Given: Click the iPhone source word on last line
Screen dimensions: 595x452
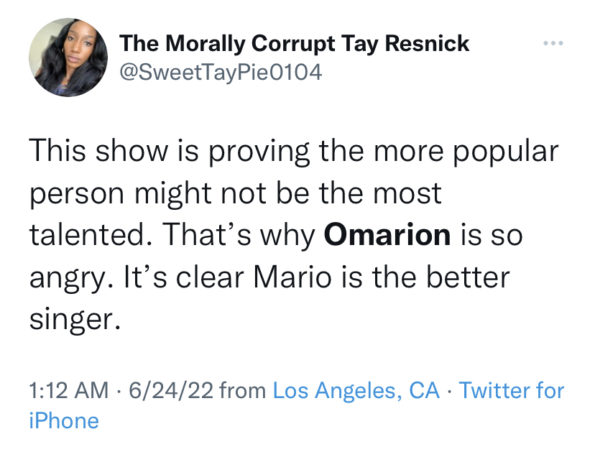Looking at the screenshot, I should pos(64,421).
